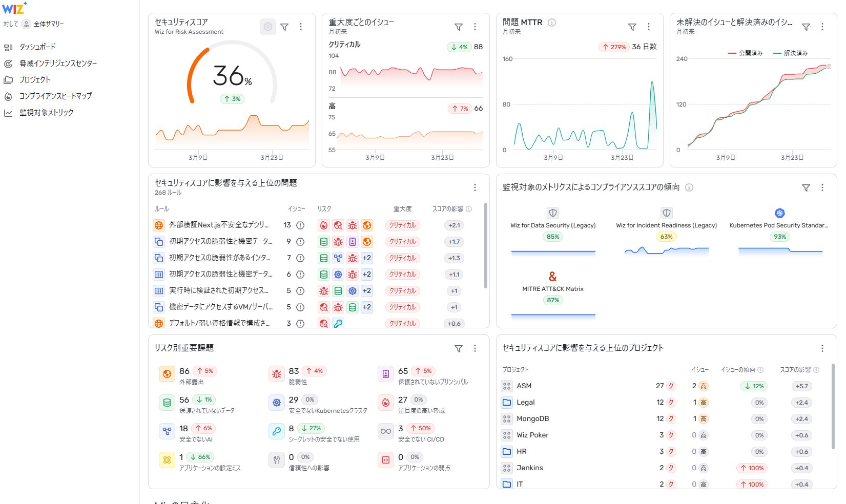The image size is (846, 504).
Task: Open settings gear on セキュリティスコア widget
Action: (x=267, y=27)
